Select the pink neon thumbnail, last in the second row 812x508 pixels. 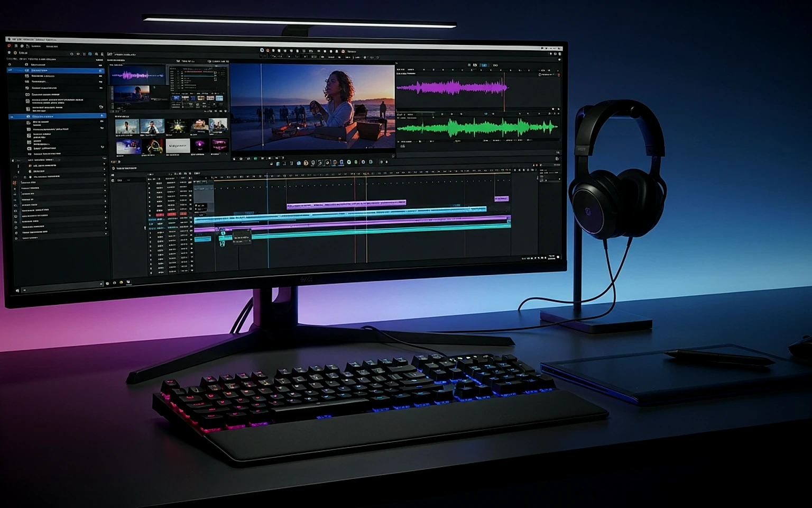(x=219, y=145)
